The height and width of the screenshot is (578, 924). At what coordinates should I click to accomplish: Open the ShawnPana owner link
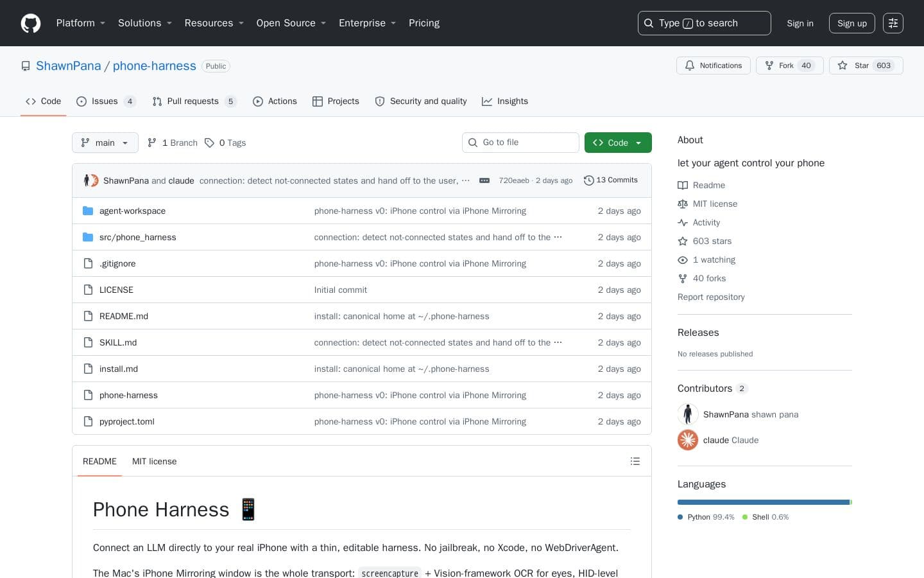coord(68,66)
